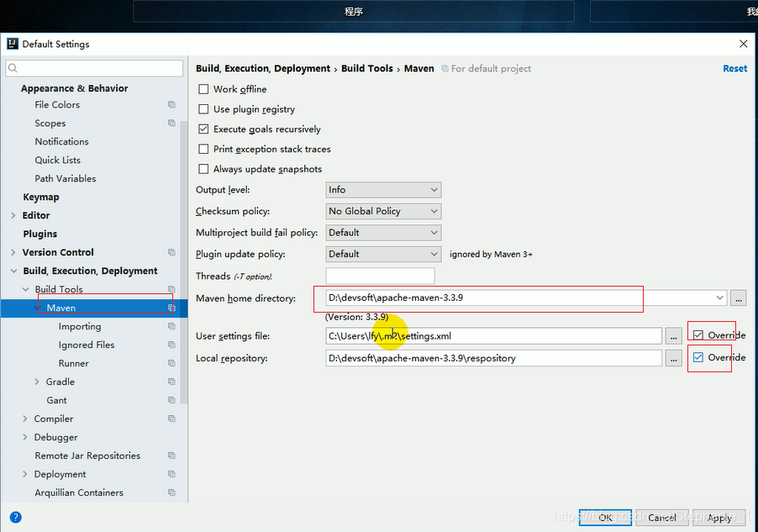Browse for Local repository folder
This screenshot has width=758, height=532.
tap(673, 358)
